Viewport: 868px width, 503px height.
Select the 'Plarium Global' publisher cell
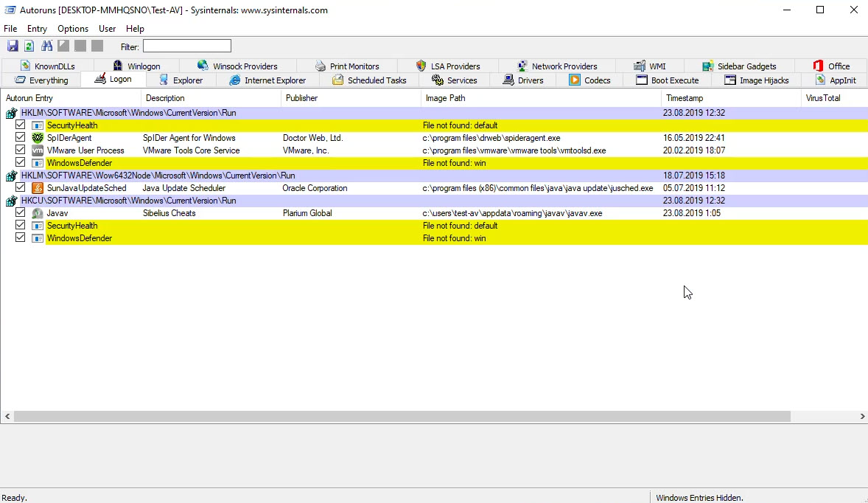[x=307, y=213]
